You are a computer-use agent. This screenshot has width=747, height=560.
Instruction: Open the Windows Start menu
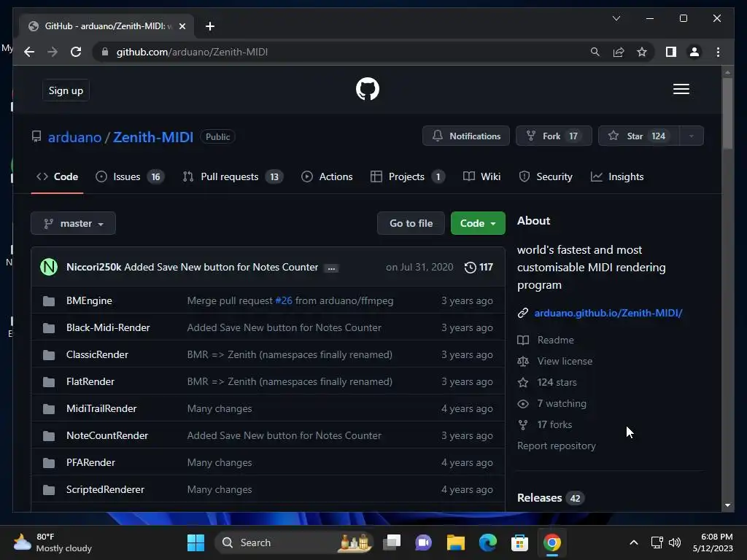tap(196, 542)
